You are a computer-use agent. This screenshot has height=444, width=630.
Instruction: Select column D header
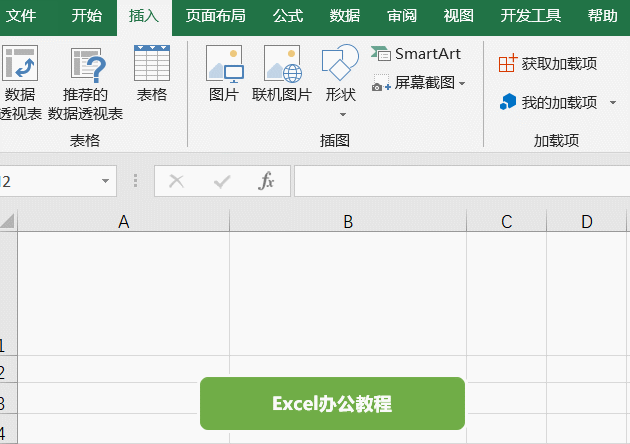tap(587, 221)
